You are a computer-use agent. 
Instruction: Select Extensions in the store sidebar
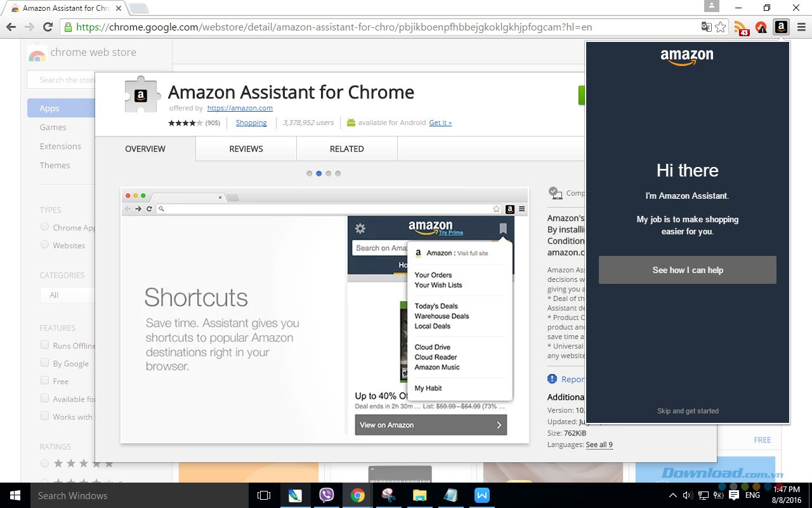click(x=60, y=146)
